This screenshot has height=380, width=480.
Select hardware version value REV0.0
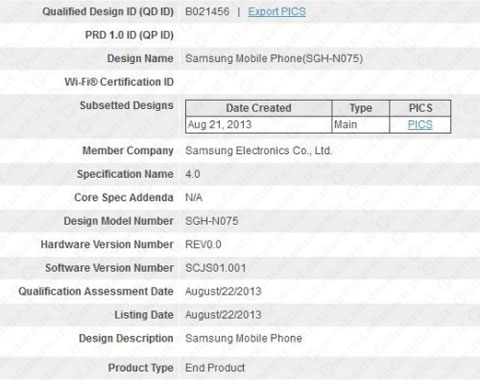pos(203,244)
